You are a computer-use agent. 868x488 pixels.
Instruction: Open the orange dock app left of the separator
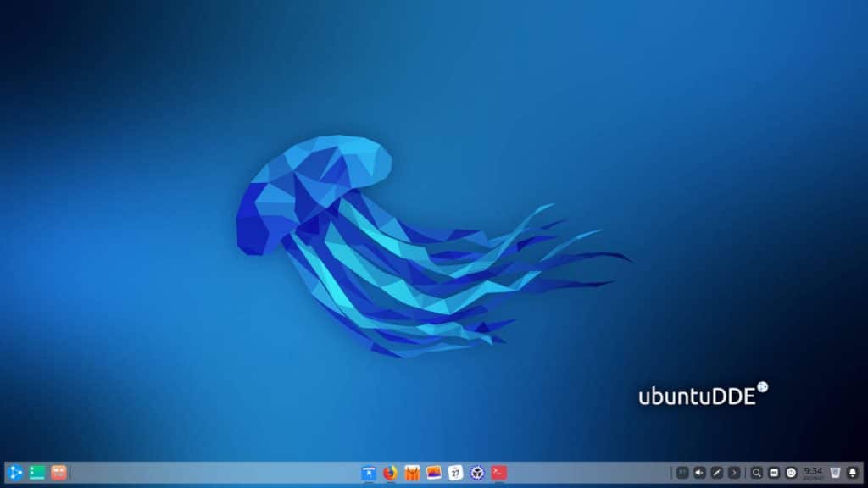pos(57,472)
